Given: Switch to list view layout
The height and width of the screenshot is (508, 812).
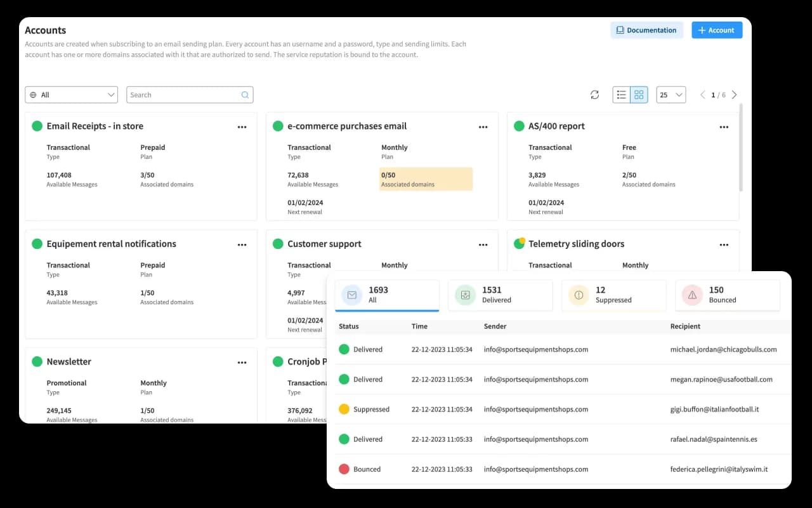Looking at the screenshot, I should pos(621,94).
